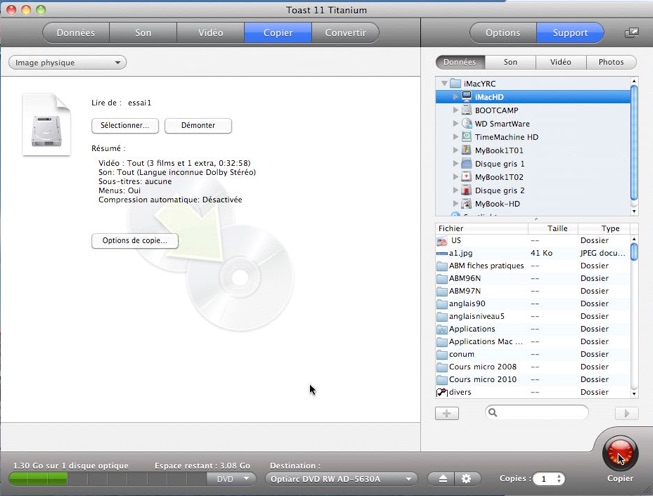The height and width of the screenshot is (496, 653).
Task: Eject the disc with eject icon
Action: [x=442, y=479]
